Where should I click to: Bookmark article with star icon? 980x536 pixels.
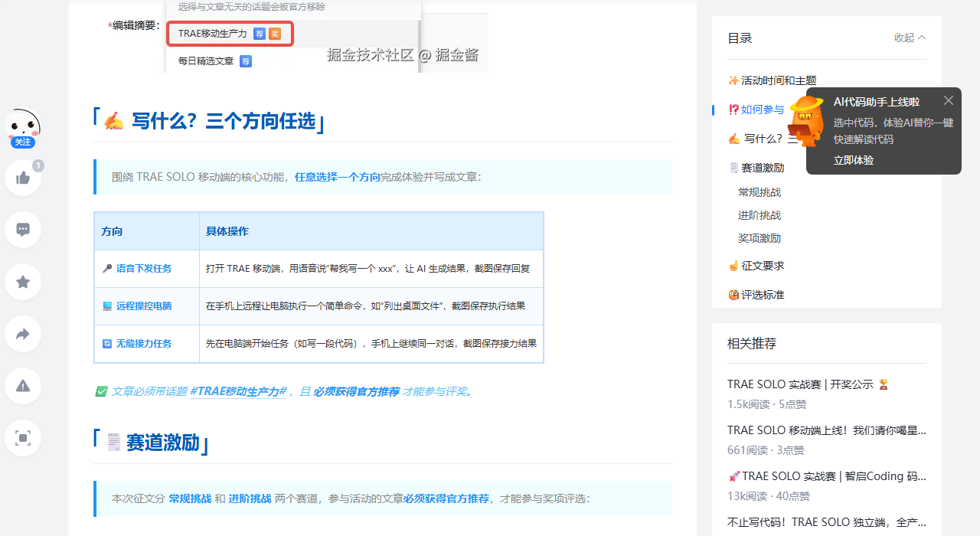click(23, 282)
